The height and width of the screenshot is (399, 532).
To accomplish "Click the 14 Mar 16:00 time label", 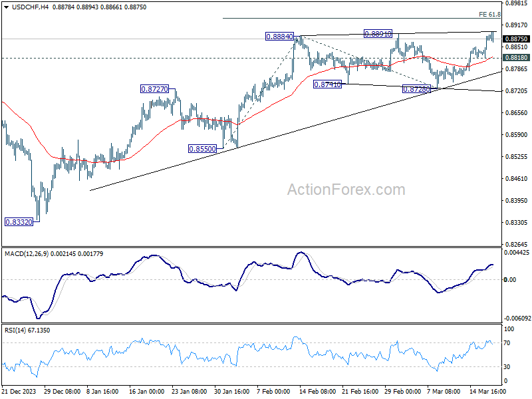I will 488,391.
